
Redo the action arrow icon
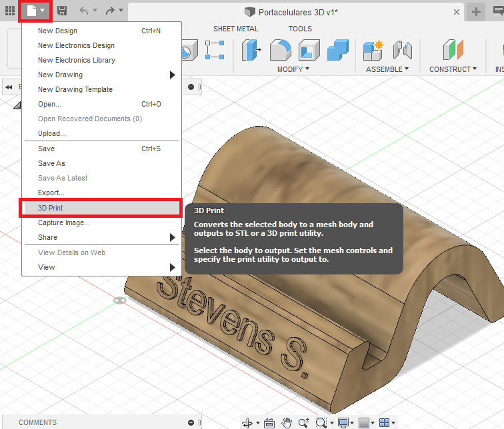click(x=110, y=11)
